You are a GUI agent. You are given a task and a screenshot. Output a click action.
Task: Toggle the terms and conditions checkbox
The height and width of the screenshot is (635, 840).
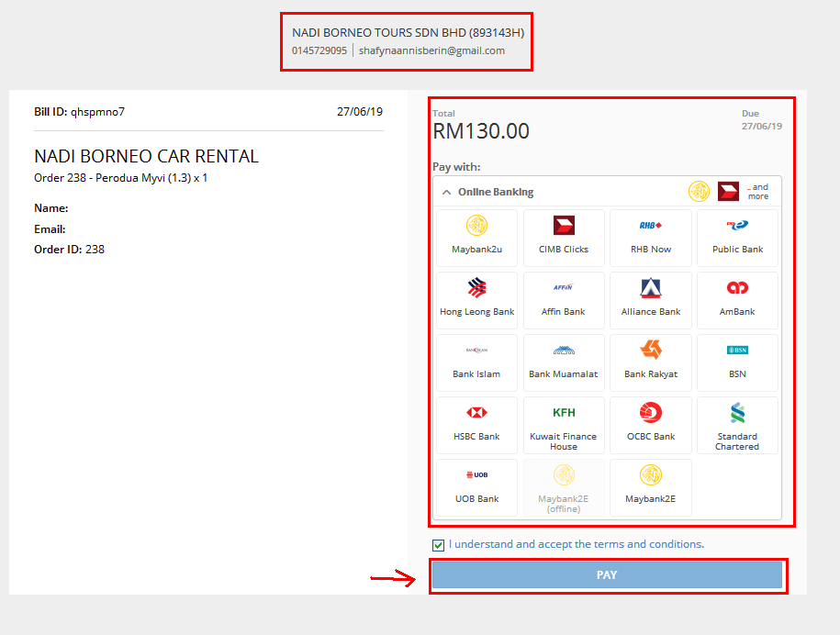(x=439, y=545)
